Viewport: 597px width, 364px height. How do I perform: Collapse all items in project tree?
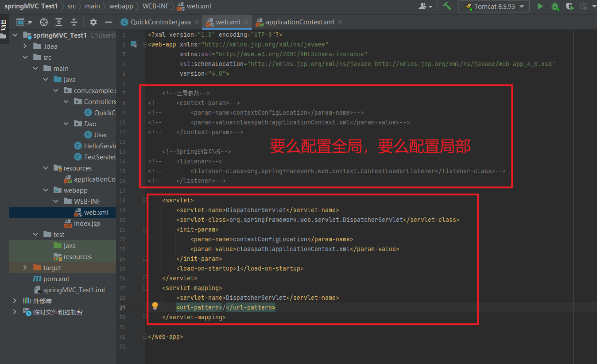(74, 22)
